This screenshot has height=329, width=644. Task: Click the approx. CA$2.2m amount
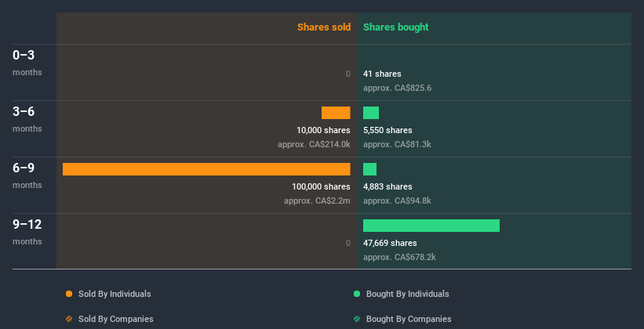click(317, 201)
